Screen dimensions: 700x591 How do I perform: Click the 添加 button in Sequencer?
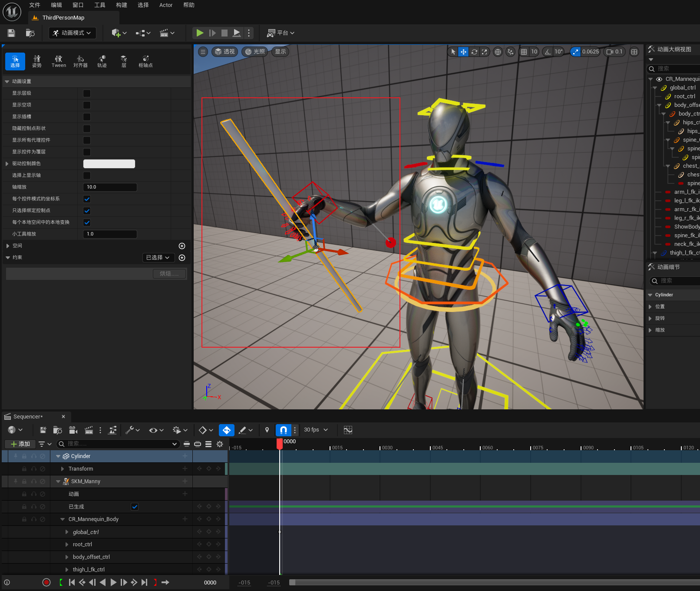coord(20,444)
